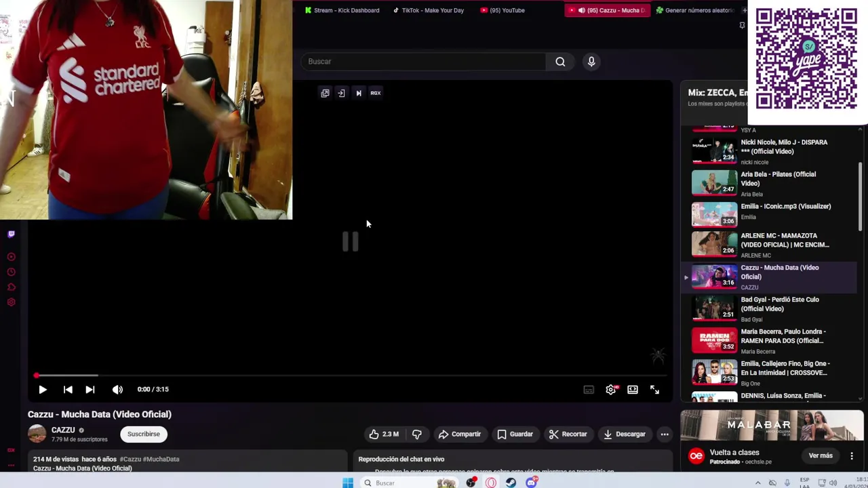Click the playlist scrollbar

861,197
